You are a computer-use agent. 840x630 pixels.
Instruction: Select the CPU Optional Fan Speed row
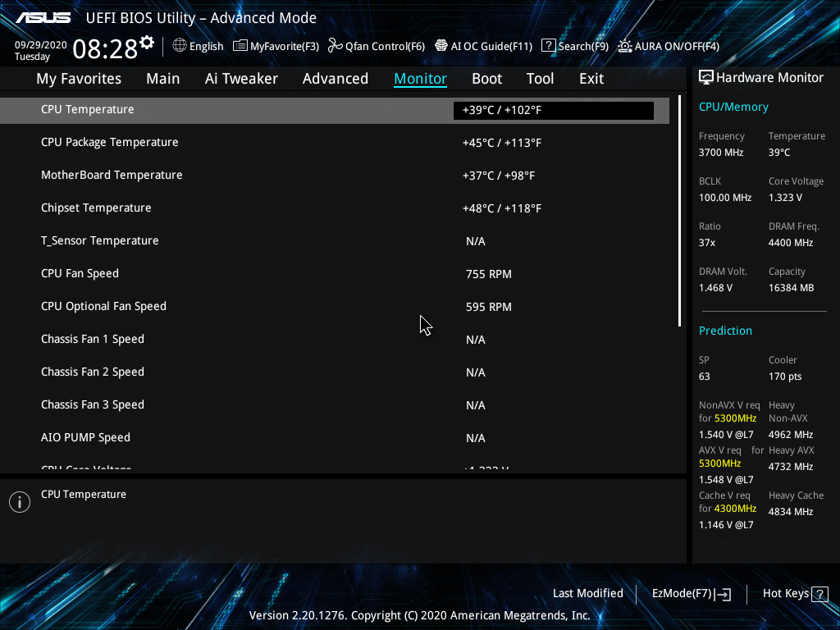click(335, 307)
